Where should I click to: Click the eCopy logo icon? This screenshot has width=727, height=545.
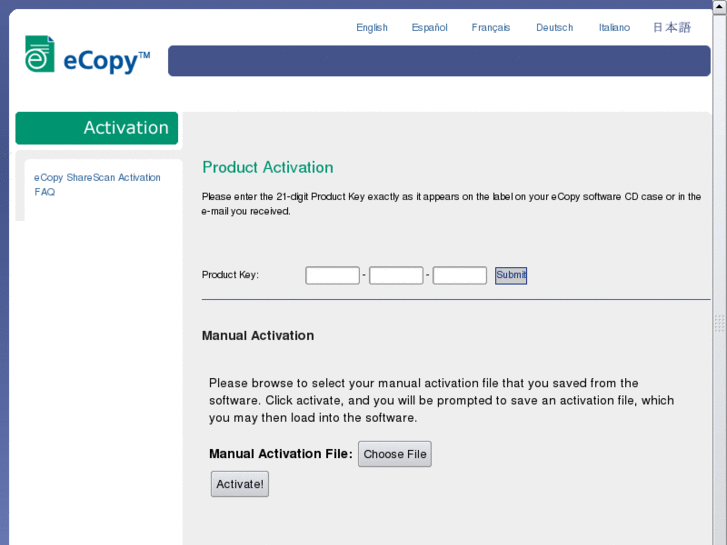40,55
